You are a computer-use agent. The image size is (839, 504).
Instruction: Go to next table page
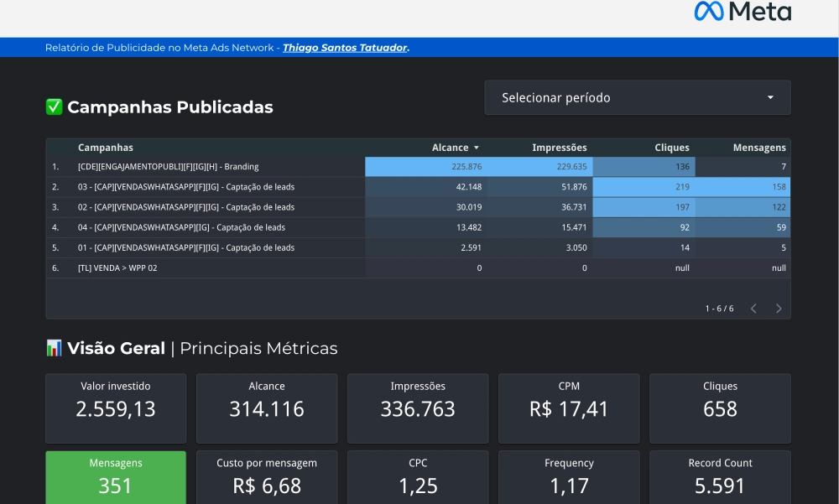pos(779,309)
